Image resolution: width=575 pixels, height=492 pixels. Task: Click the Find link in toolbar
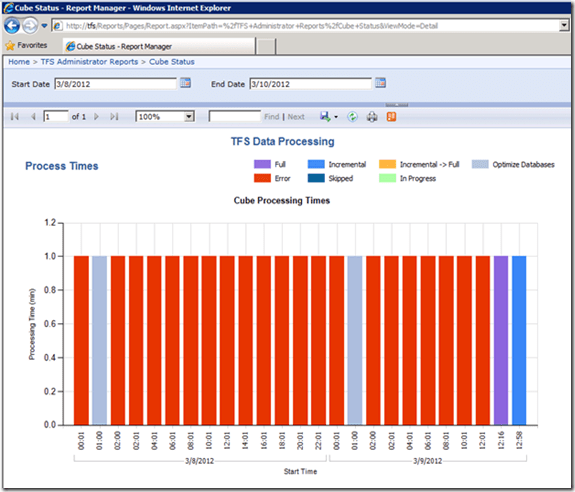point(272,117)
